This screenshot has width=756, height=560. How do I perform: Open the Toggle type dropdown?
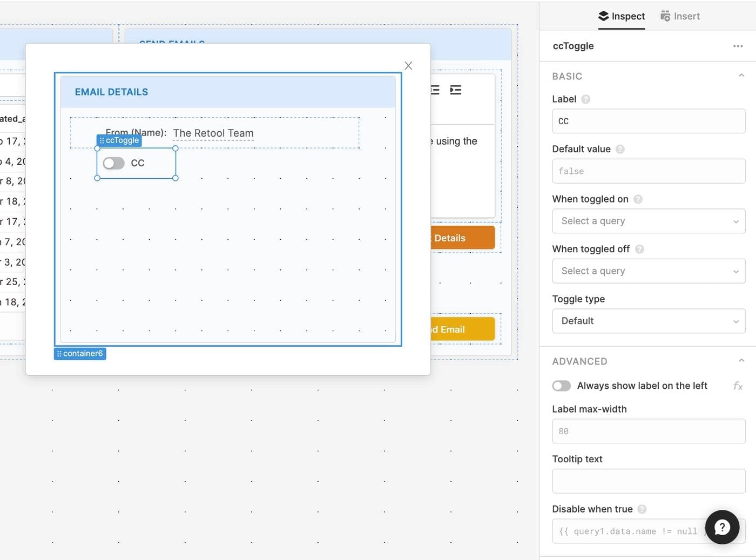point(648,321)
